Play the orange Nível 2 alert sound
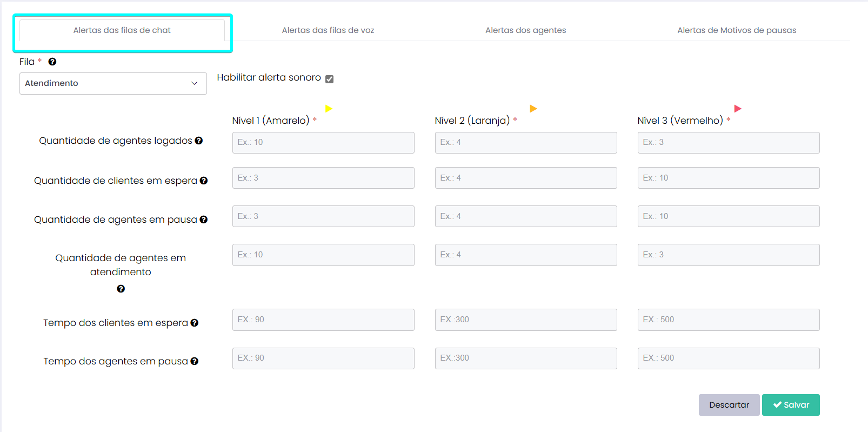 pyautogui.click(x=533, y=109)
